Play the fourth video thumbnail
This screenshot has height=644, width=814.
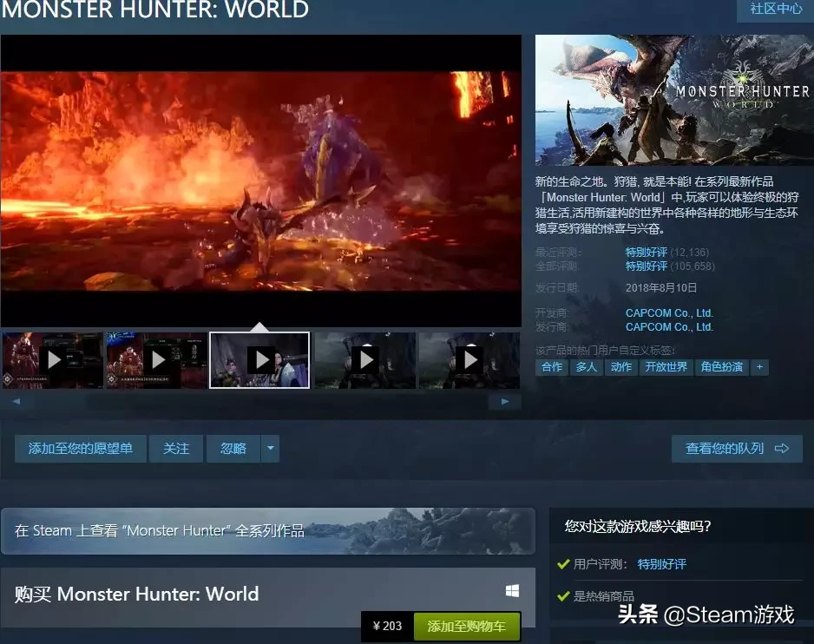[365, 360]
